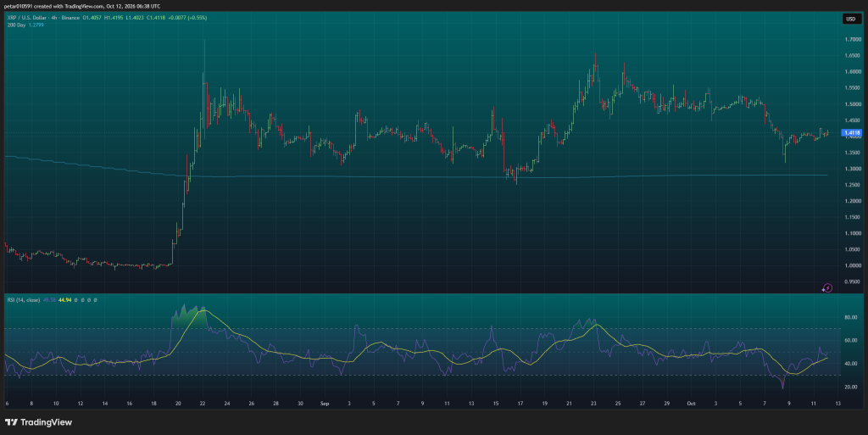Click the Sep label on the time axis

[325, 404]
